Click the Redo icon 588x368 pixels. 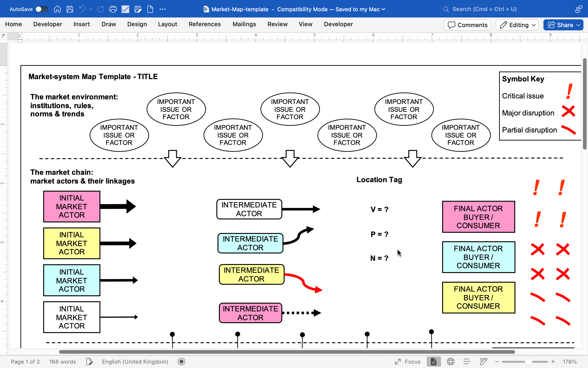point(101,9)
